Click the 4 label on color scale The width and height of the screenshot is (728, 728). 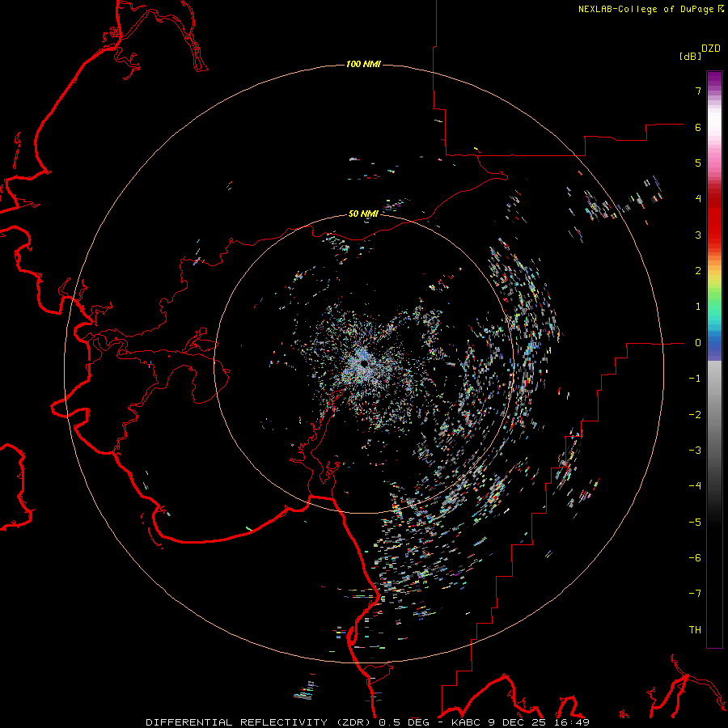pos(698,199)
